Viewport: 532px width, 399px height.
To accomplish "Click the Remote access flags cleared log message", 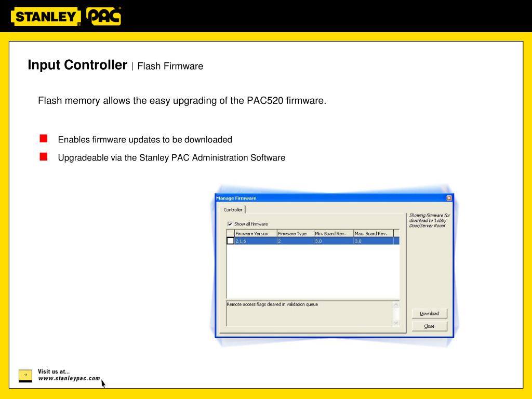I will 272,304.
